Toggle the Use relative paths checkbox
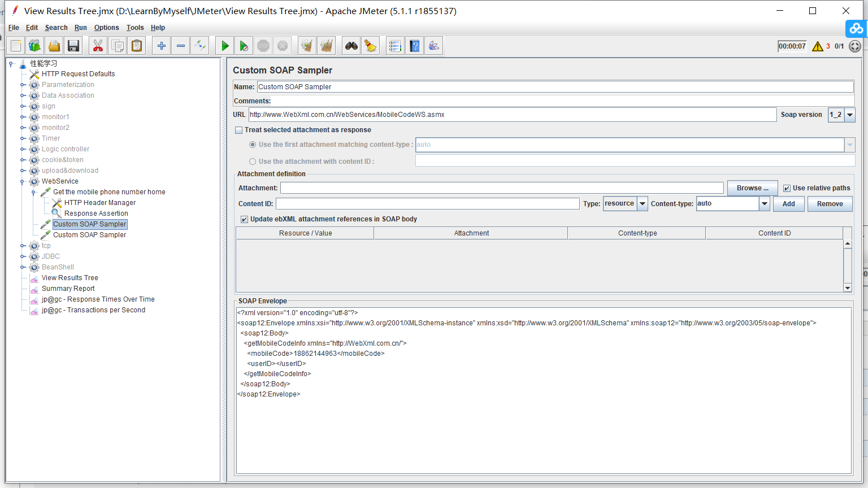 787,188
